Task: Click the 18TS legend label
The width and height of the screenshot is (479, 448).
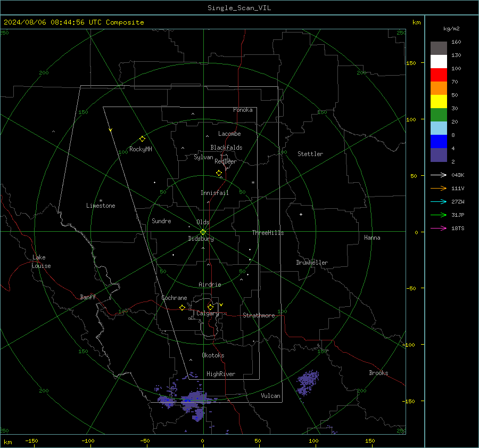Action: 458,228
